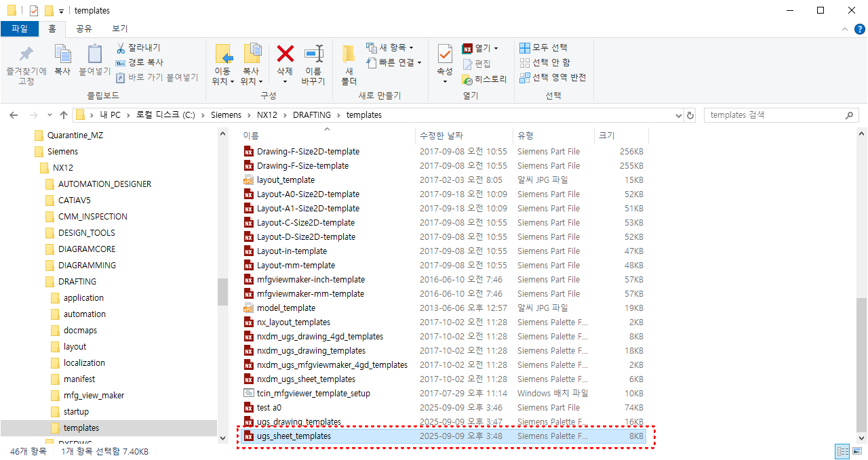Click Siemens in the address breadcrumb
Viewport: 868px width, 460px height.
226,115
